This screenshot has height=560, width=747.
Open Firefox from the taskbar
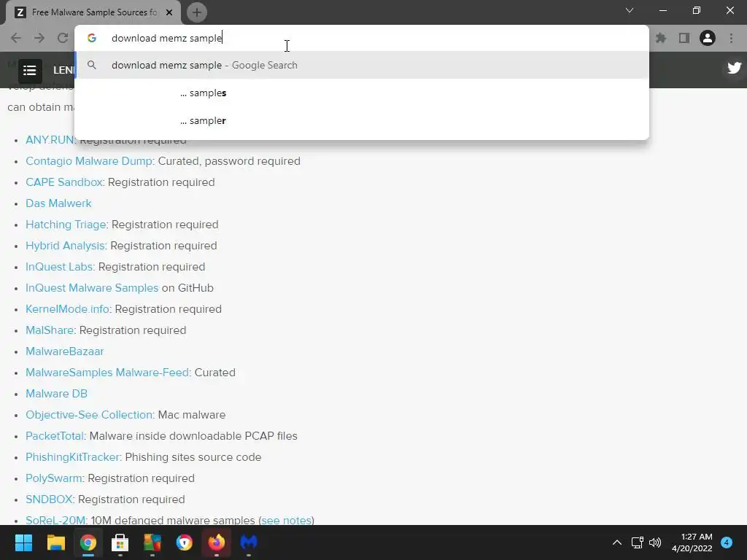tap(216, 542)
